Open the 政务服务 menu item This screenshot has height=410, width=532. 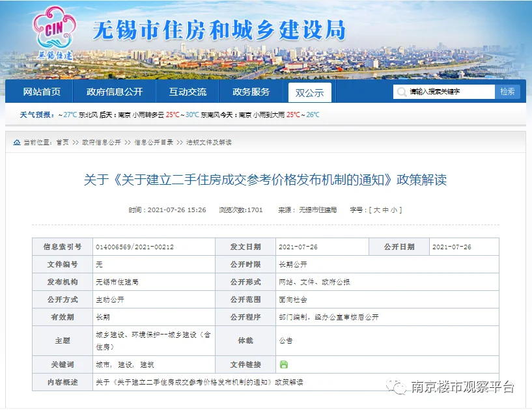[x=251, y=92]
